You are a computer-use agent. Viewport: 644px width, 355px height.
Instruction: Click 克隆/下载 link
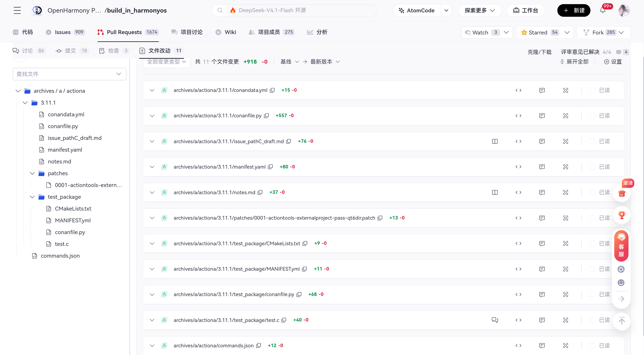pyautogui.click(x=540, y=52)
